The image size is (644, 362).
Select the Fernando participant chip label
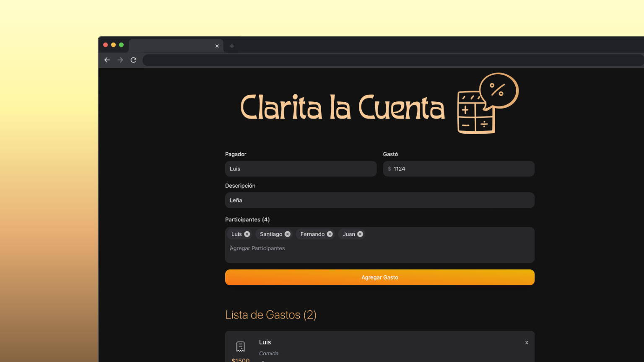[312, 234]
